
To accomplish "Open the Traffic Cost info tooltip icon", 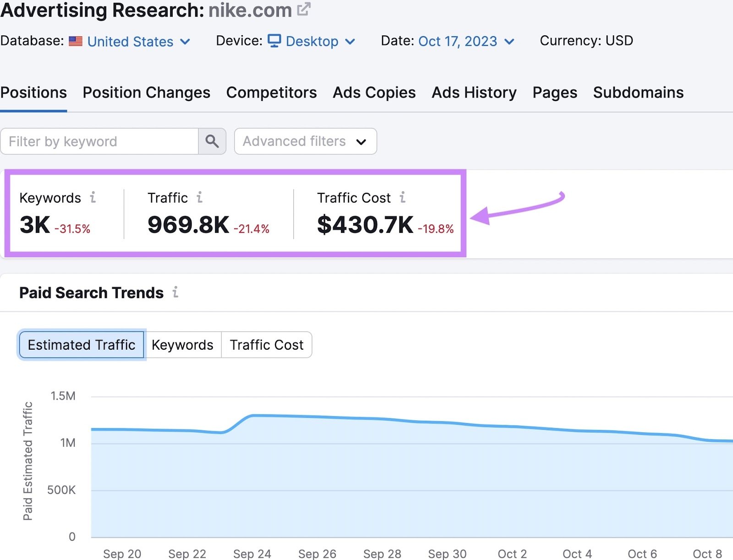I will [402, 198].
